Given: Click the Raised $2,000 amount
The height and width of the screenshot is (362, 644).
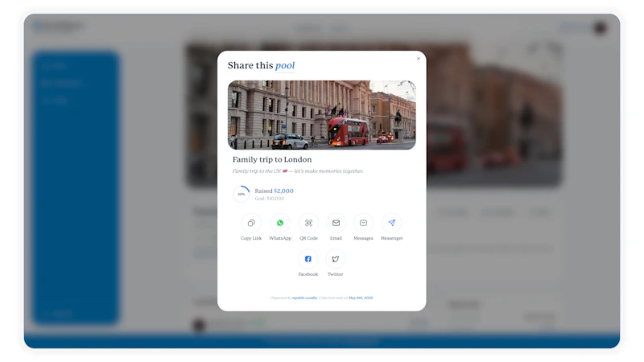Looking at the screenshot, I should (x=274, y=191).
